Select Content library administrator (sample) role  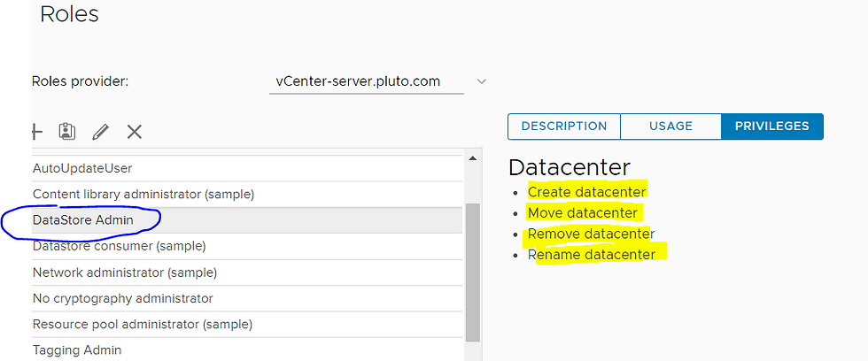point(143,194)
